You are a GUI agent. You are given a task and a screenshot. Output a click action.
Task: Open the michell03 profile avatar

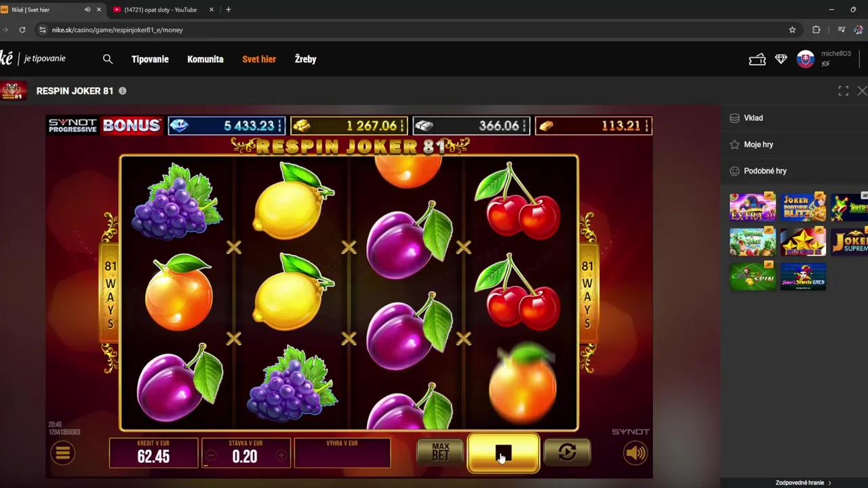point(806,60)
